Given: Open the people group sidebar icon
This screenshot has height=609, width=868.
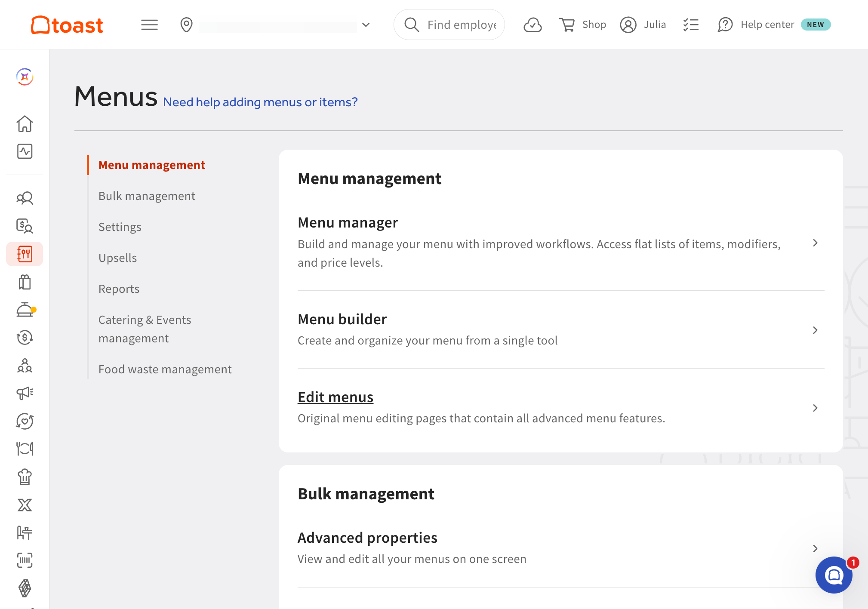Looking at the screenshot, I should [25, 198].
